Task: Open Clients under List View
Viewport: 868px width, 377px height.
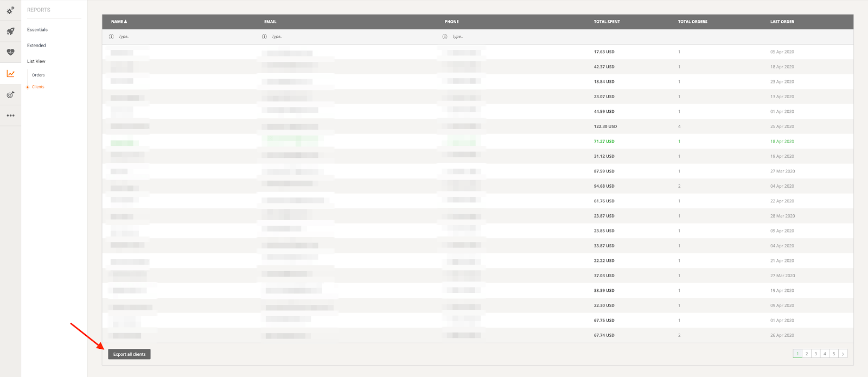Action: 38,87
